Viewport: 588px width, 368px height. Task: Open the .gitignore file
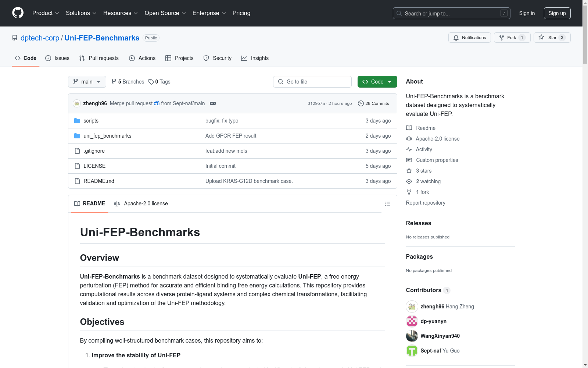[x=94, y=151]
